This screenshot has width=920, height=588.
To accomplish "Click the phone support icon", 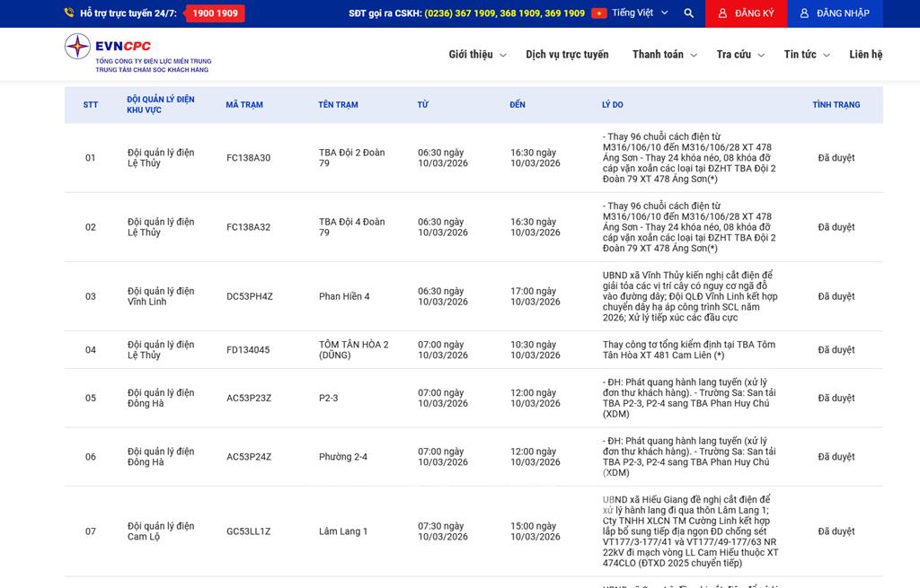I will [69, 13].
